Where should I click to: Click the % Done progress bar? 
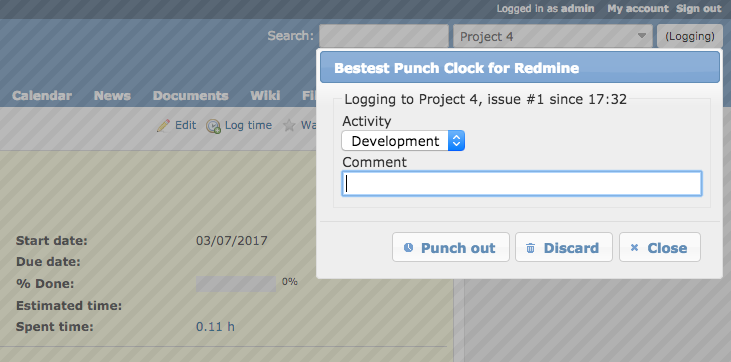[236, 284]
